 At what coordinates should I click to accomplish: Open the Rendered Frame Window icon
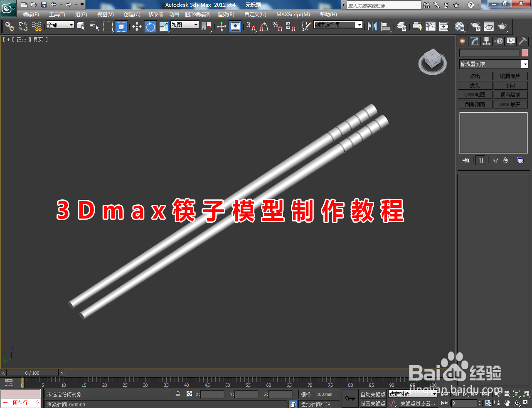[x=489, y=27]
